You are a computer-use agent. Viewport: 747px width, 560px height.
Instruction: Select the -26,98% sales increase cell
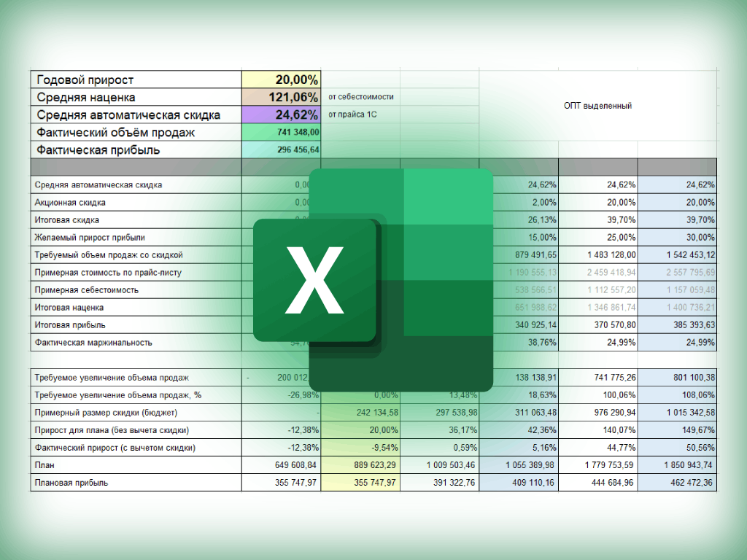[281, 395]
